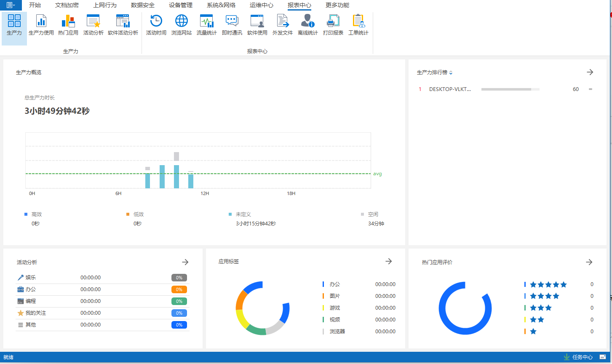Expand 生产力排行榜 details with arrow
612x364 pixels.
pyautogui.click(x=590, y=72)
